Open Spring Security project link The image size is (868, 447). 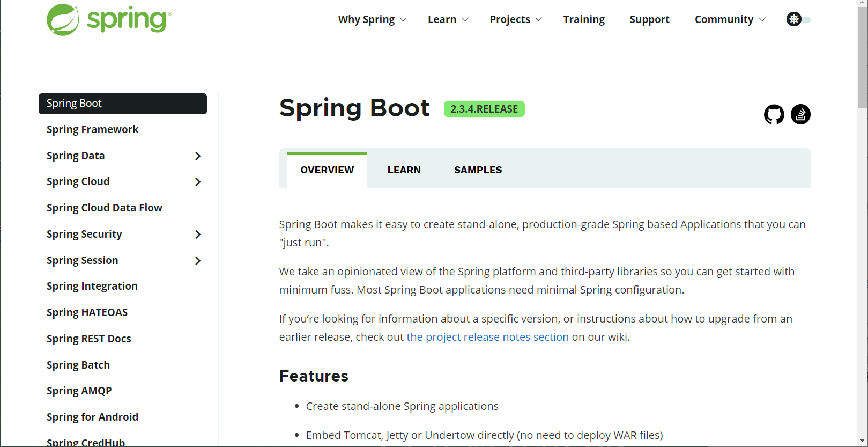(84, 234)
